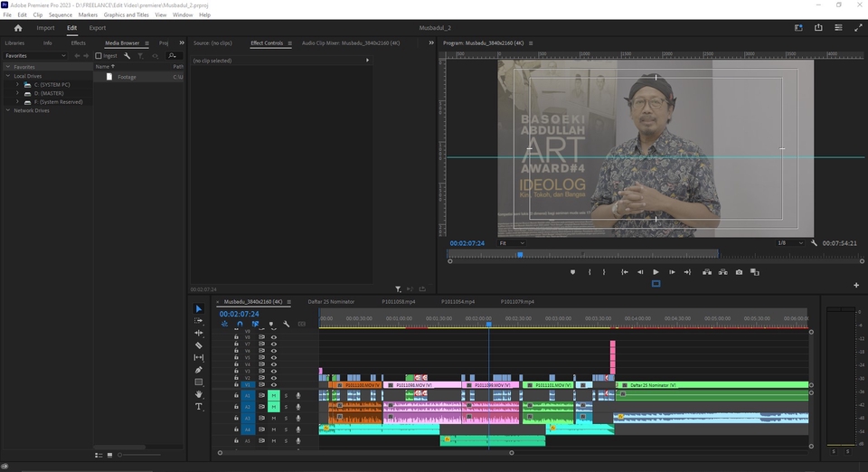Select the Track Select Forward tool
The height and width of the screenshot is (472, 868).
(x=199, y=321)
